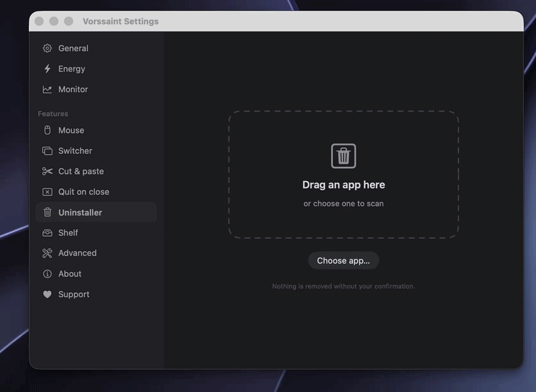Viewport: 536px width, 392px height.
Task: Click 'or choose one to scan' text
Action: [344, 203]
